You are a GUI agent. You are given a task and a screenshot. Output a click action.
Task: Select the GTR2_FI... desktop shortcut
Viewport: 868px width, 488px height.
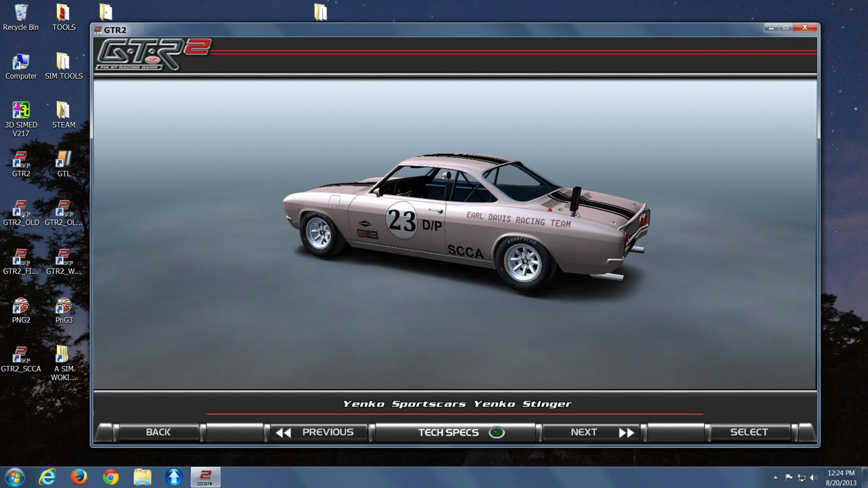pos(21,262)
